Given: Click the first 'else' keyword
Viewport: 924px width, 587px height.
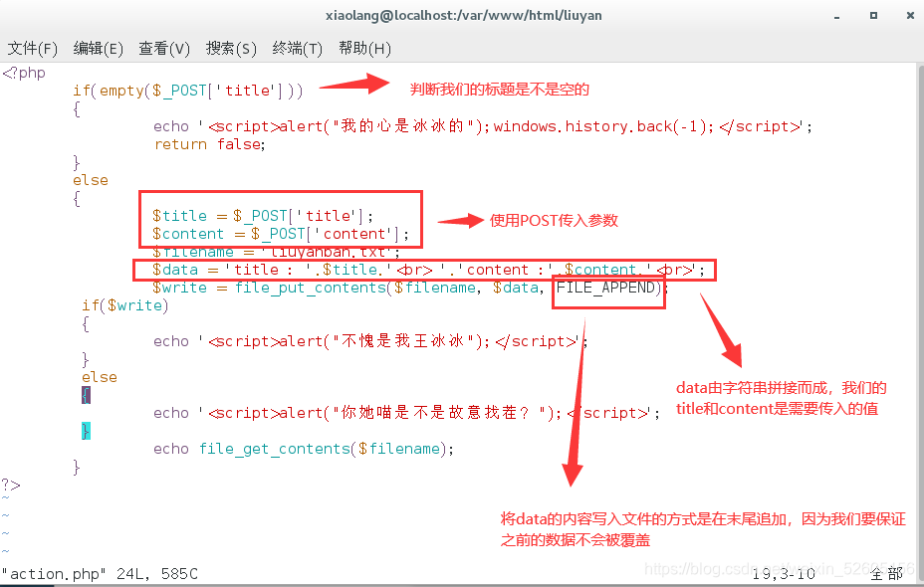Looking at the screenshot, I should (x=91, y=180).
